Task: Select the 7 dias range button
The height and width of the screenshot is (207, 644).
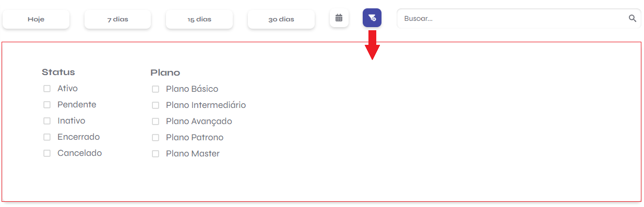Action: (x=118, y=19)
